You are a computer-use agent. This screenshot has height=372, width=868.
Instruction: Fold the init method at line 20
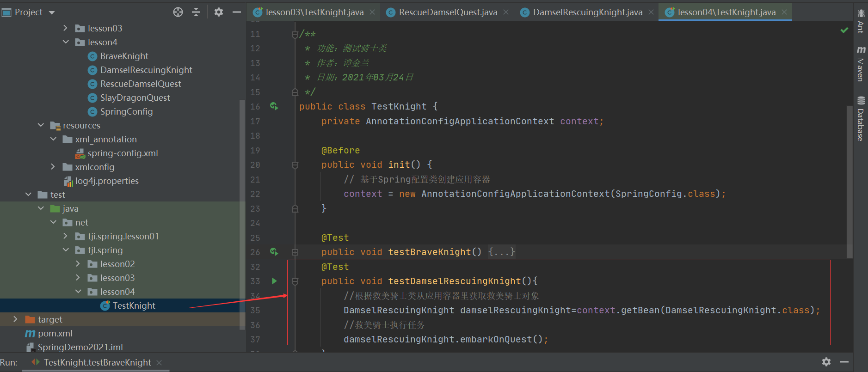click(295, 165)
